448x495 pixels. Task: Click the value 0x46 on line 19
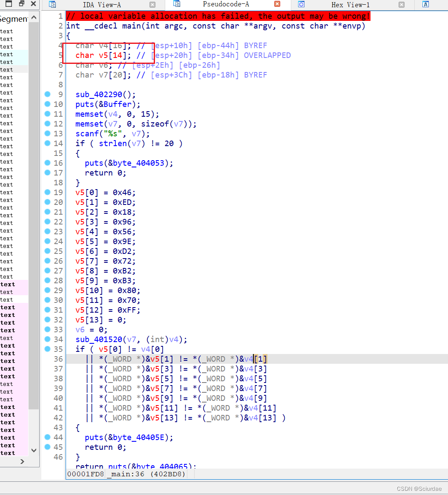pos(122,192)
